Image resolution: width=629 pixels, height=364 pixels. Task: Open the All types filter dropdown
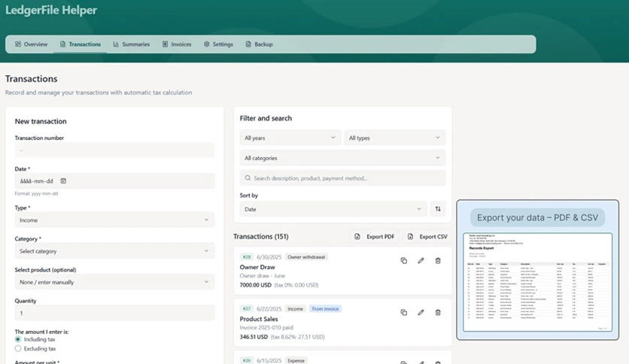point(395,138)
